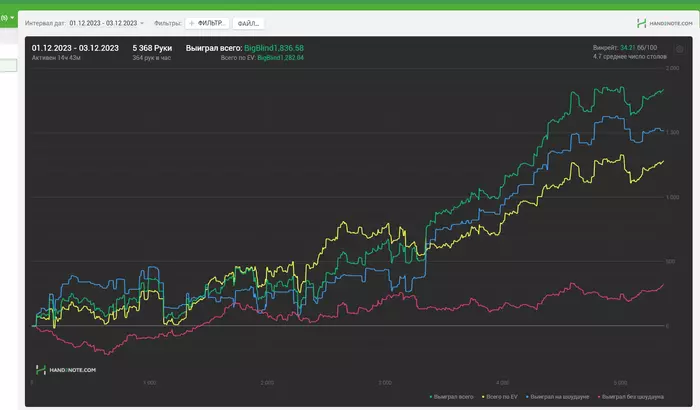Open the date interval dropdown 01.12.2023 - 03.12.2023
The height and width of the screenshot is (410, 700).
[106, 23]
